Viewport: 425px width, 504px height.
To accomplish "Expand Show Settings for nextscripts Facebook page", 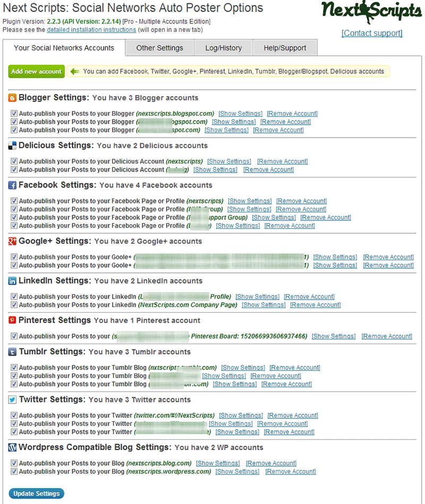I will pyautogui.click(x=250, y=201).
